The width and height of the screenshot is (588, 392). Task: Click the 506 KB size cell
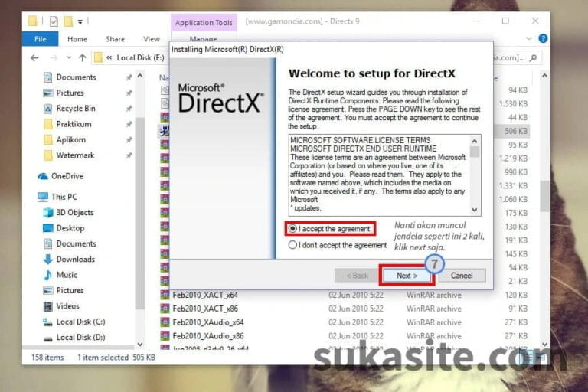[x=516, y=131]
